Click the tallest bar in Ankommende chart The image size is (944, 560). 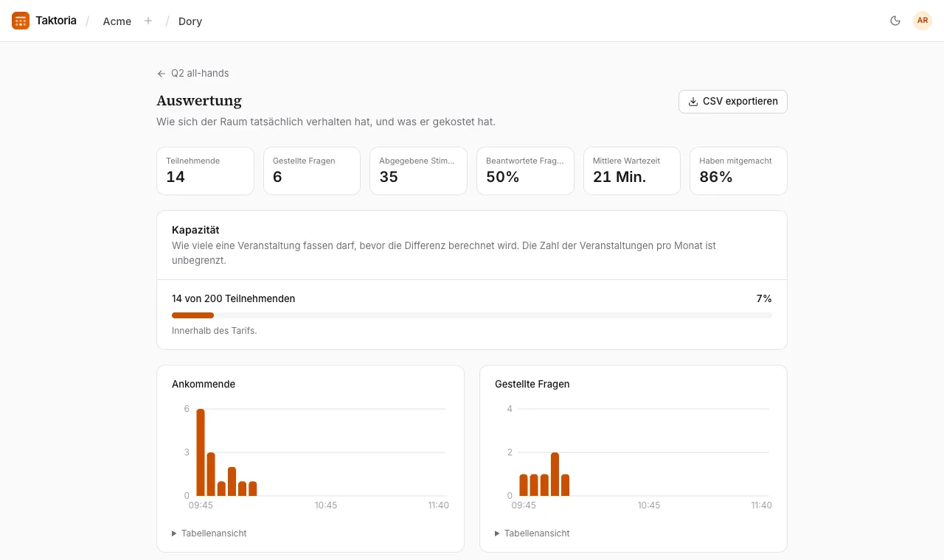click(x=201, y=452)
